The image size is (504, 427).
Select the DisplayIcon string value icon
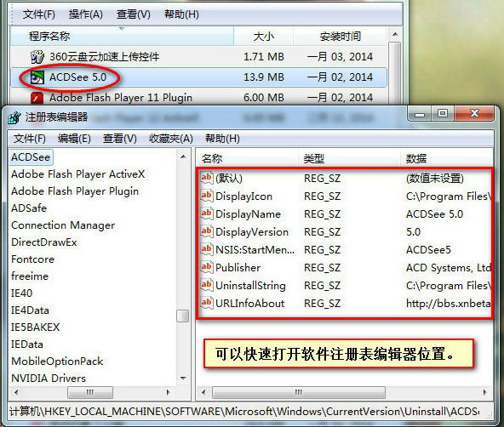pyautogui.click(x=206, y=196)
